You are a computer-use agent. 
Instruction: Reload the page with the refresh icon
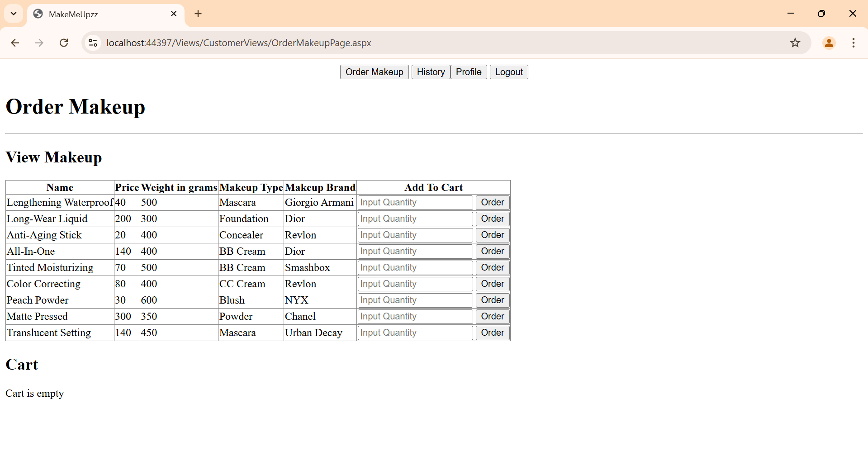pyautogui.click(x=64, y=43)
